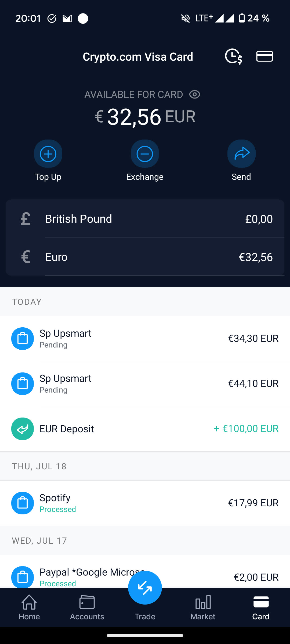Open Sp Upsmart €44,10 pending transaction
The image size is (290, 644).
point(145,383)
